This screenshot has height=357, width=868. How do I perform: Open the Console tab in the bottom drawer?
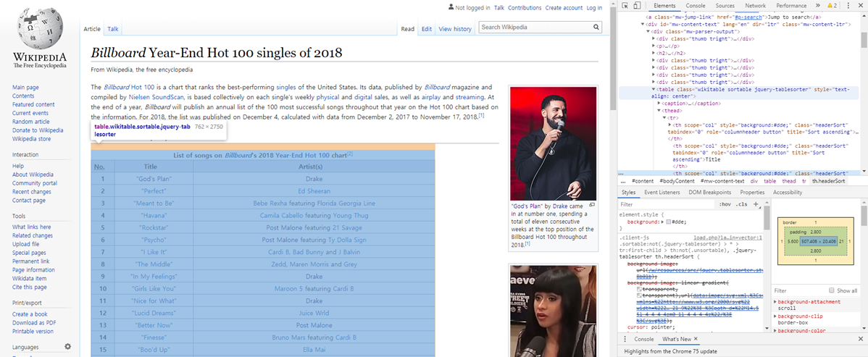(644, 339)
